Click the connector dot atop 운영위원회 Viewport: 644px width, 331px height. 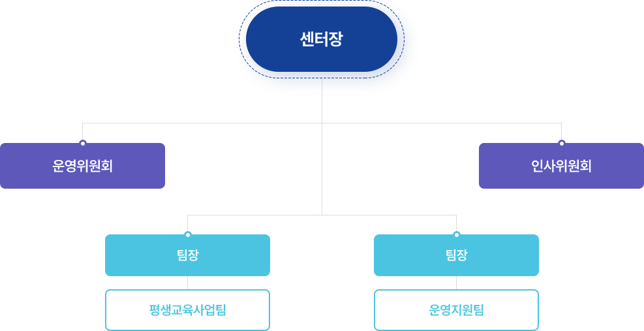click(83, 143)
